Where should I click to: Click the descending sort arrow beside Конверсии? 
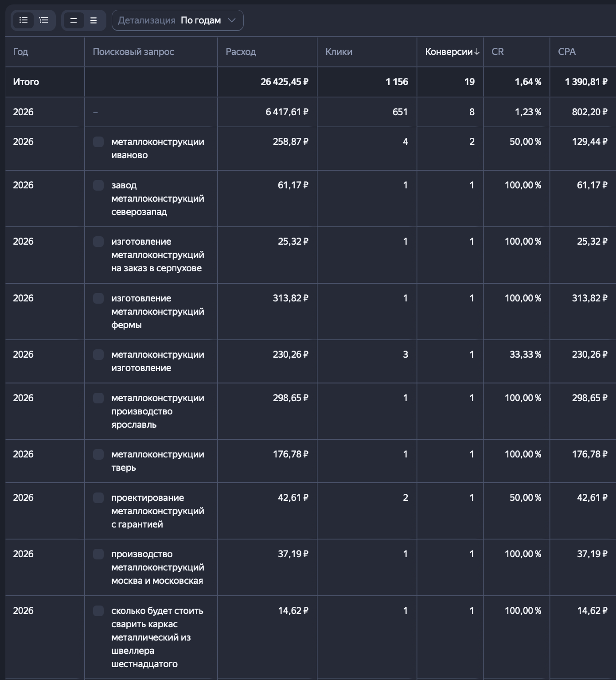pos(477,52)
